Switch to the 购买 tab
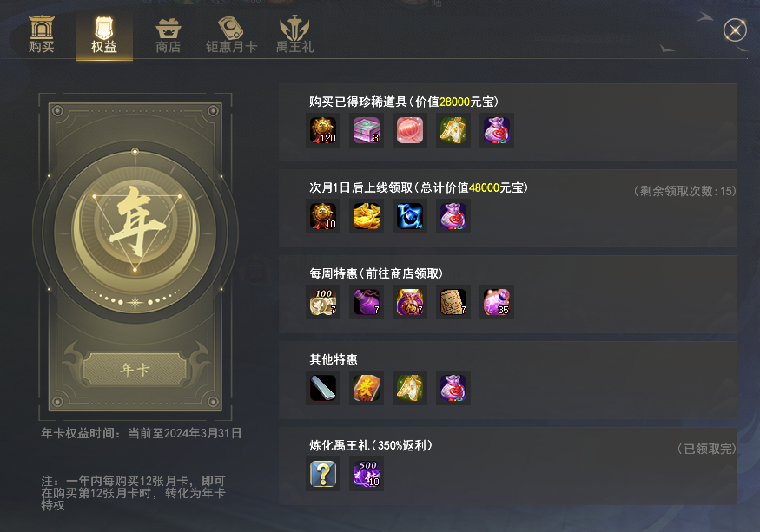The width and height of the screenshot is (760, 532). pos(41,35)
